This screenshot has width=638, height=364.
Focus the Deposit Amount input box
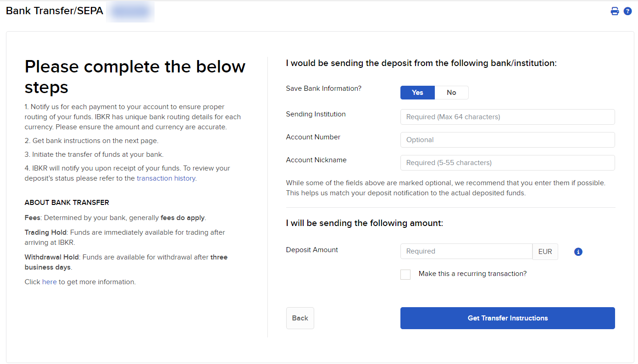[466, 251]
